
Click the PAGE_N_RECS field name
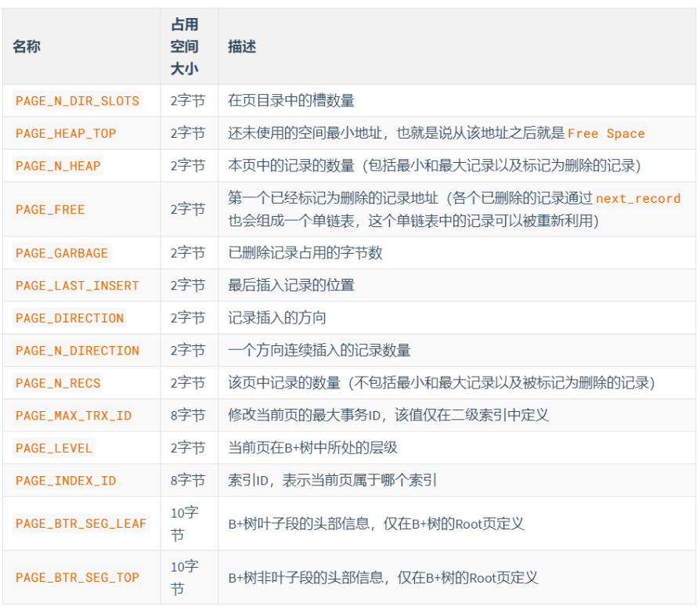point(58,383)
